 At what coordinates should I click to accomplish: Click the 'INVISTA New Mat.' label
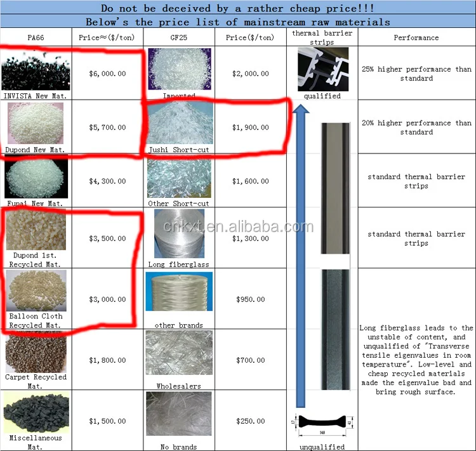click(35, 96)
